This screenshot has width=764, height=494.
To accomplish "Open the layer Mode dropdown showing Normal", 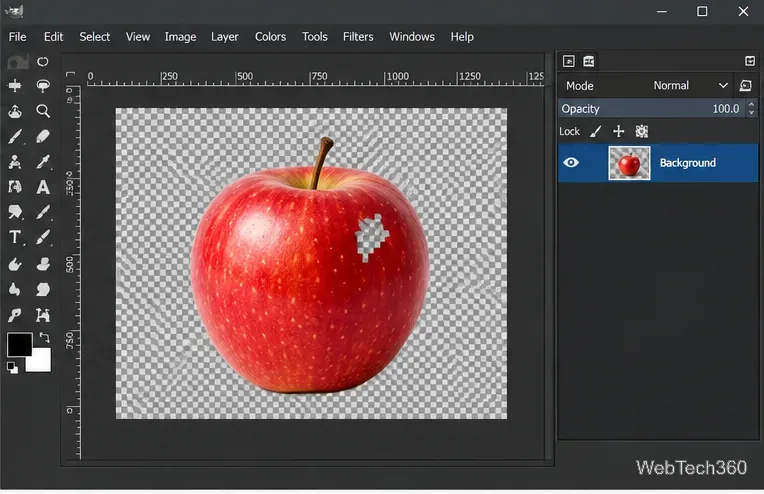I will point(690,86).
